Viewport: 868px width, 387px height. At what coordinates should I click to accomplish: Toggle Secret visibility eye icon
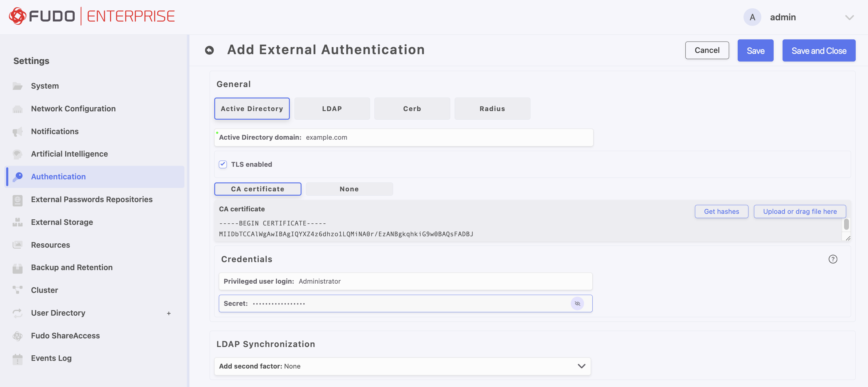pyautogui.click(x=577, y=303)
